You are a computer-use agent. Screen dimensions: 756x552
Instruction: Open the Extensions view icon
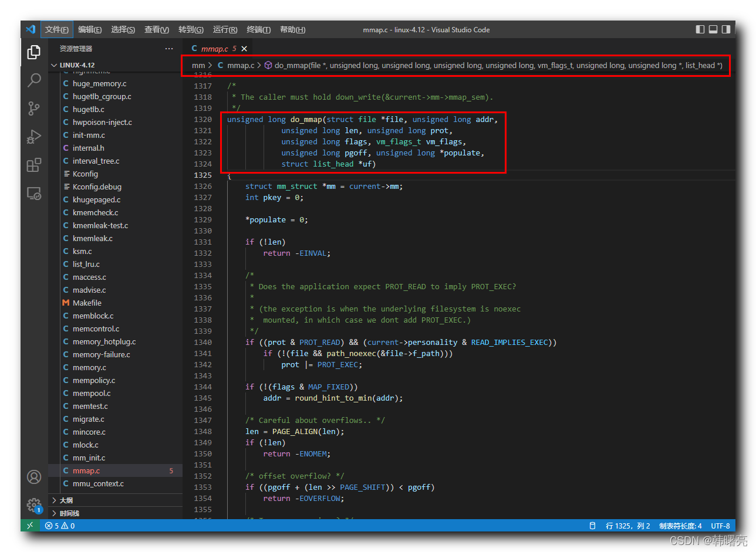(34, 165)
